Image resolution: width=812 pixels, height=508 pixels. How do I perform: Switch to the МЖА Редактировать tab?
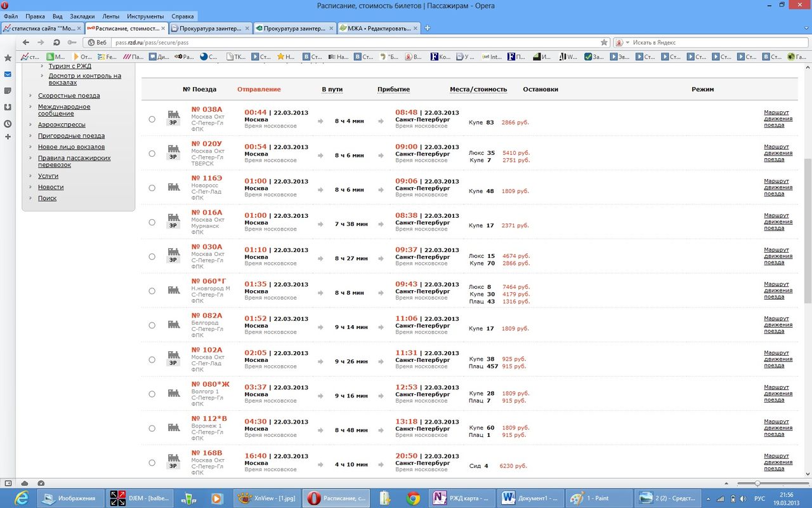[377, 29]
